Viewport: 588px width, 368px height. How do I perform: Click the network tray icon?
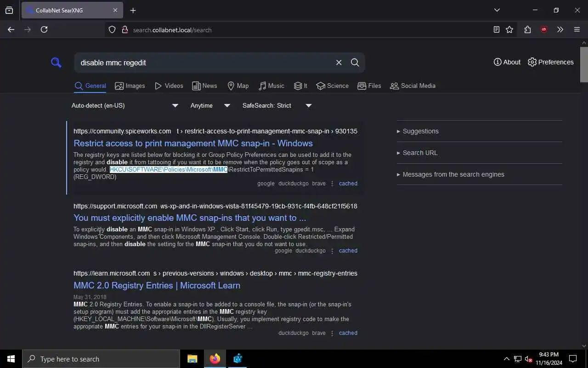(517, 359)
